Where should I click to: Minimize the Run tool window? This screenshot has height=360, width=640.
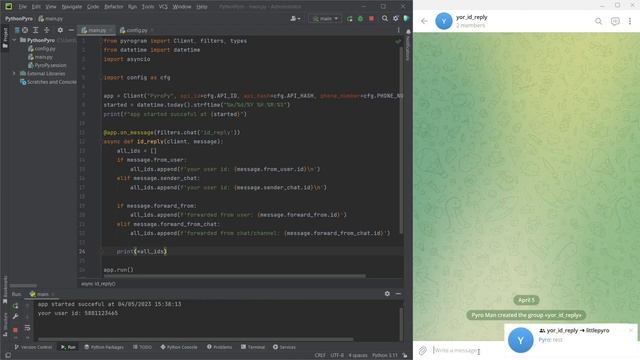[x=398, y=293]
